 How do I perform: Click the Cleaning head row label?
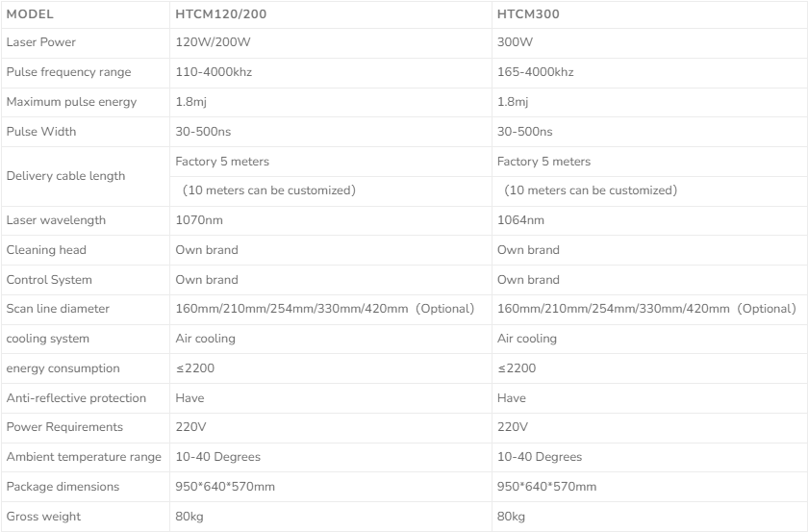(x=46, y=250)
